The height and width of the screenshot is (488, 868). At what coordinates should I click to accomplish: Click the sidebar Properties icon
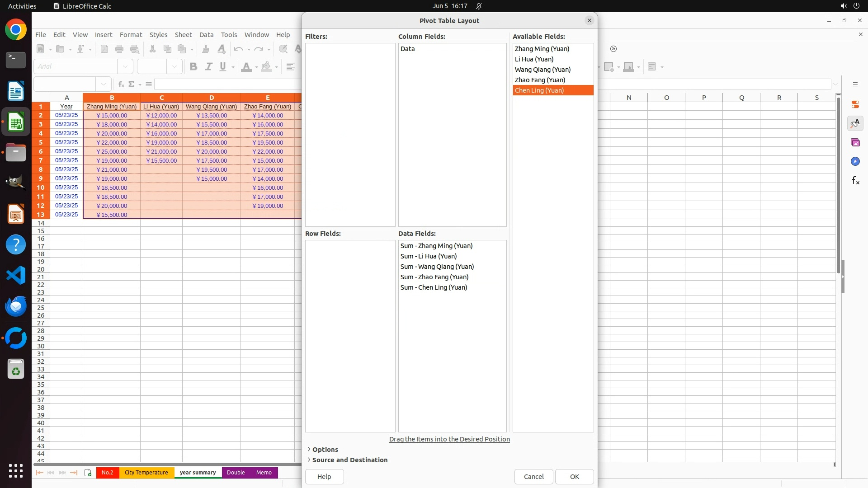(855, 104)
